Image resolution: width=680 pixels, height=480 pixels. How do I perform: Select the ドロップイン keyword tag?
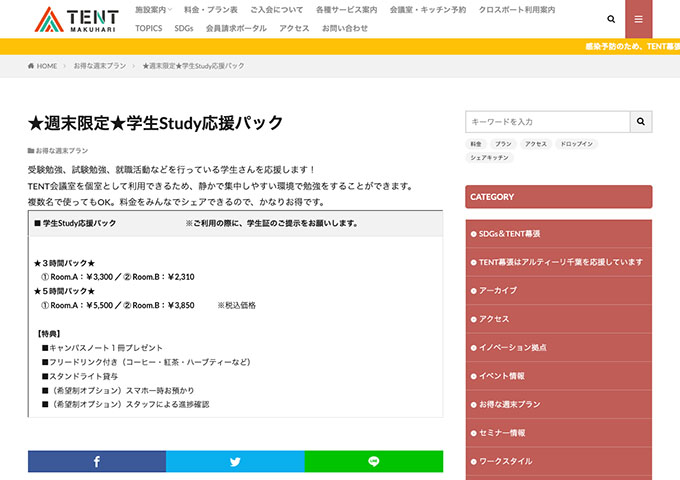(x=576, y=144)
